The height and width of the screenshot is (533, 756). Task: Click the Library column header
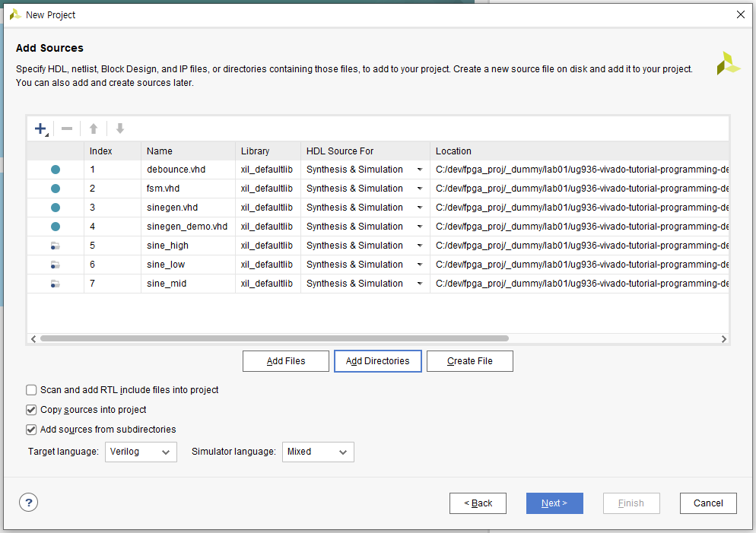268,151
